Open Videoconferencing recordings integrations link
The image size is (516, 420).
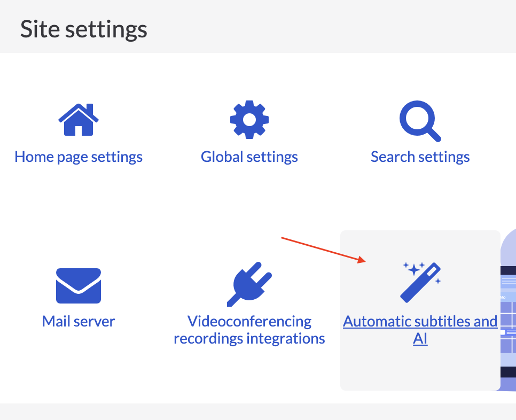[249, 330]
